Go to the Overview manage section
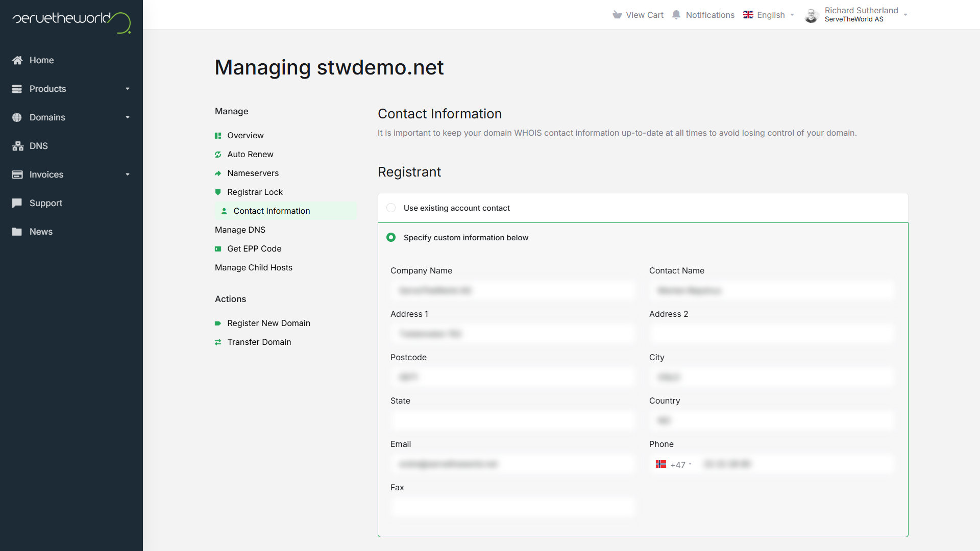Screen dimensions: 980x551 tap(246, 135)
